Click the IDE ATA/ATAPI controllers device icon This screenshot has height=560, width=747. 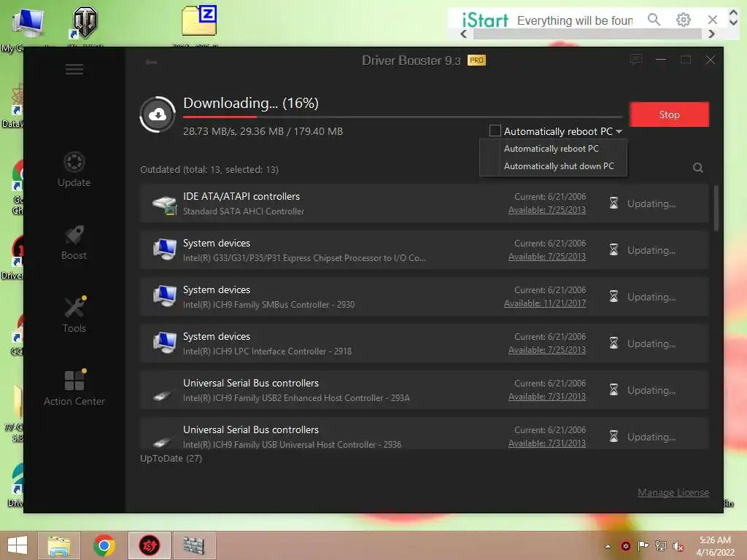tap(164, 204)
